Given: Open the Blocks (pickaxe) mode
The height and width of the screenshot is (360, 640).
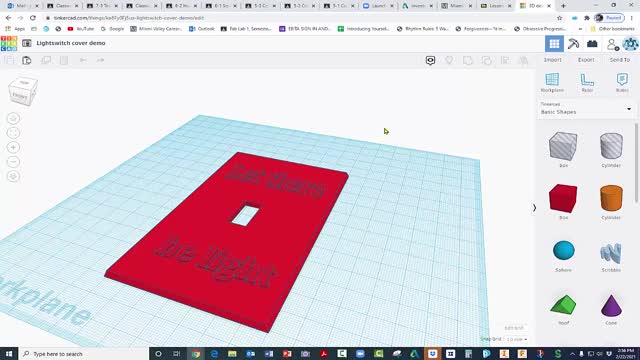Looking at the screenshot, I should click(x=573, y=44).
